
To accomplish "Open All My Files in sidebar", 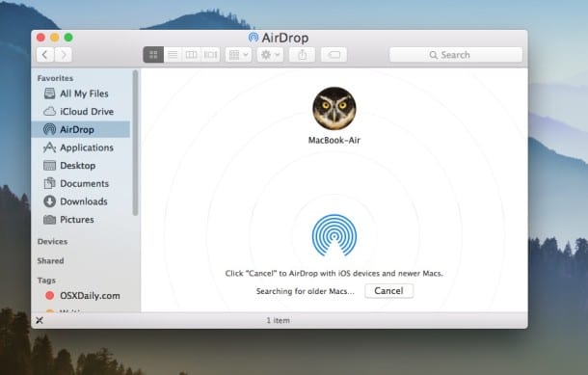I will 81,94.
